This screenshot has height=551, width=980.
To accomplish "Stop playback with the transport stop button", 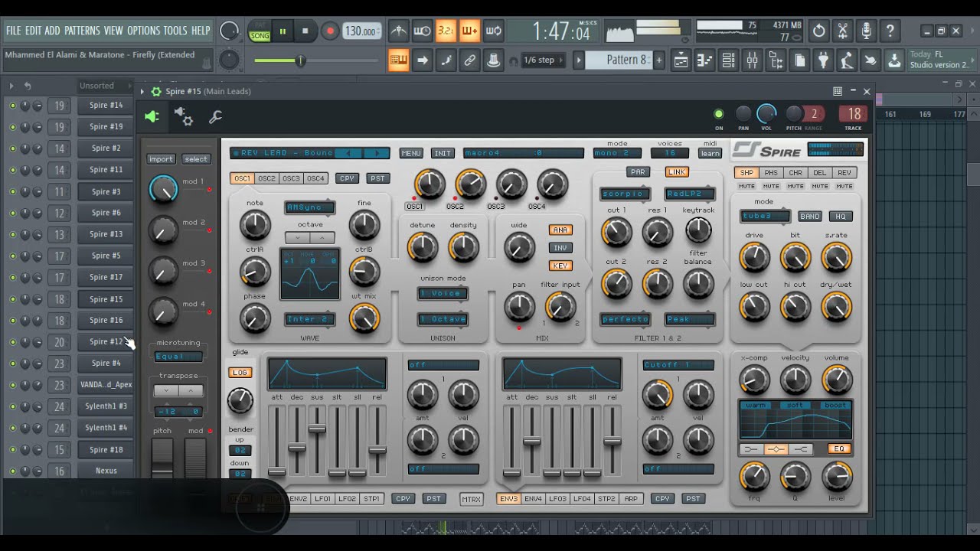I will 305,31.
